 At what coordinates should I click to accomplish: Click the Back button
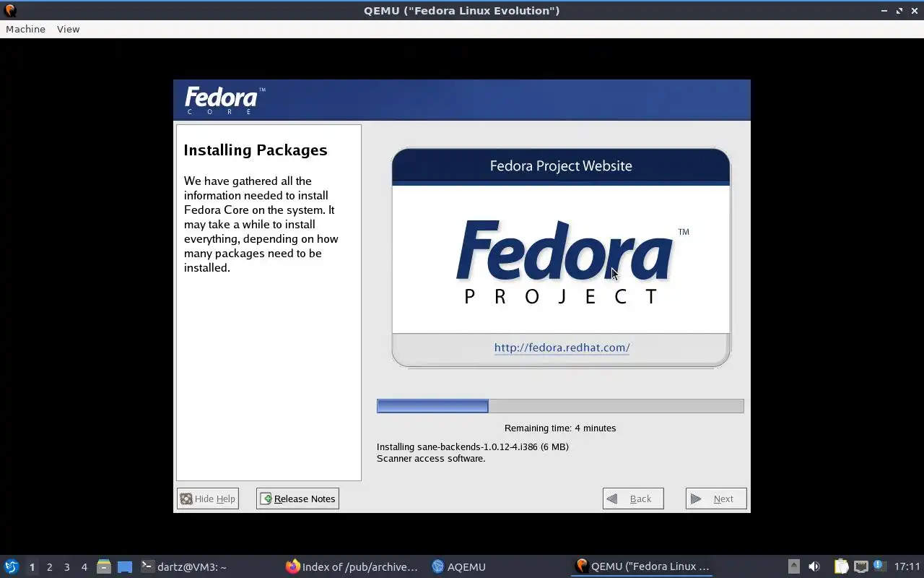tap(633, 499)
